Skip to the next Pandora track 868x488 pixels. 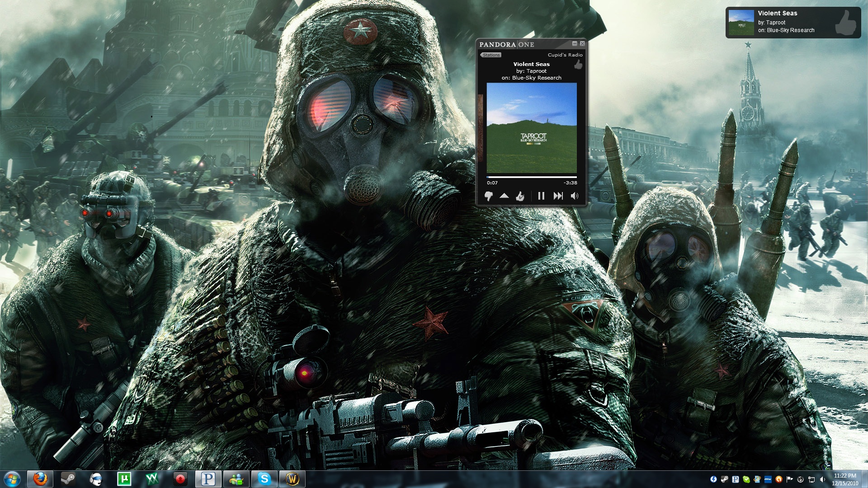click(x=558, y=196)
